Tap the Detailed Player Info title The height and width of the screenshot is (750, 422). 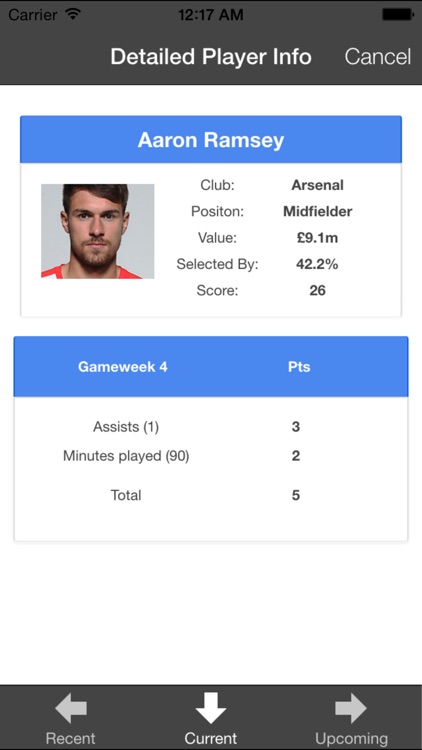[211, 56]
